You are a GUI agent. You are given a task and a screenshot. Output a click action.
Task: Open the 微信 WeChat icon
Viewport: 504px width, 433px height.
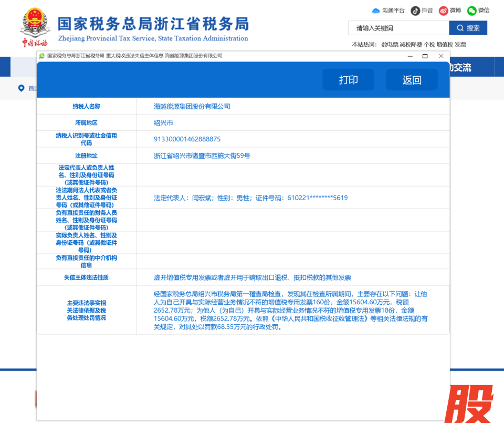tap(472, 11)
